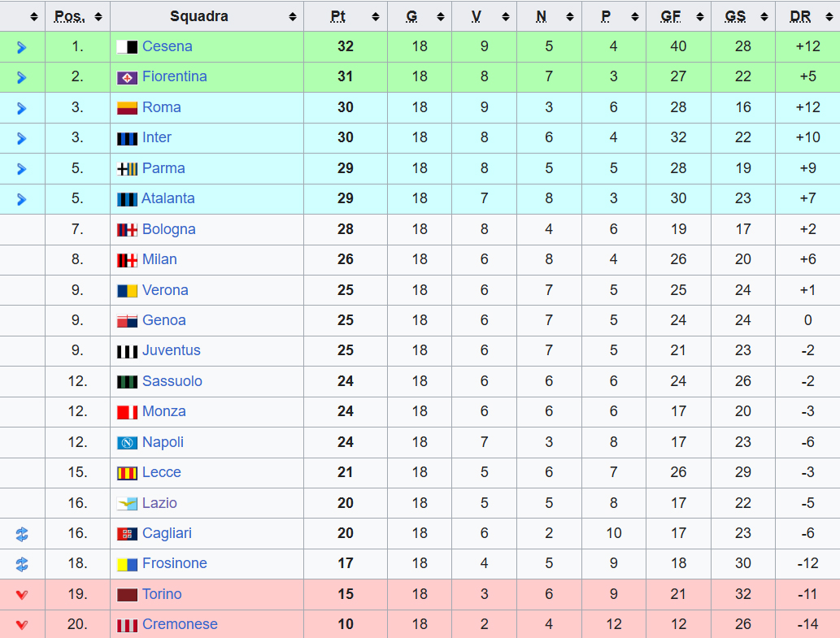Sort table by Squadra column header

point(207,16)
